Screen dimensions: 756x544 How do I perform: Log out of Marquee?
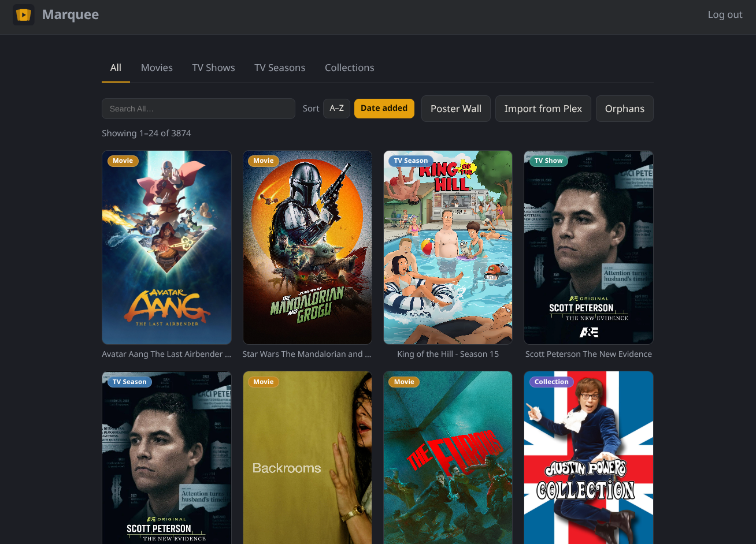[x=725, y=15]
